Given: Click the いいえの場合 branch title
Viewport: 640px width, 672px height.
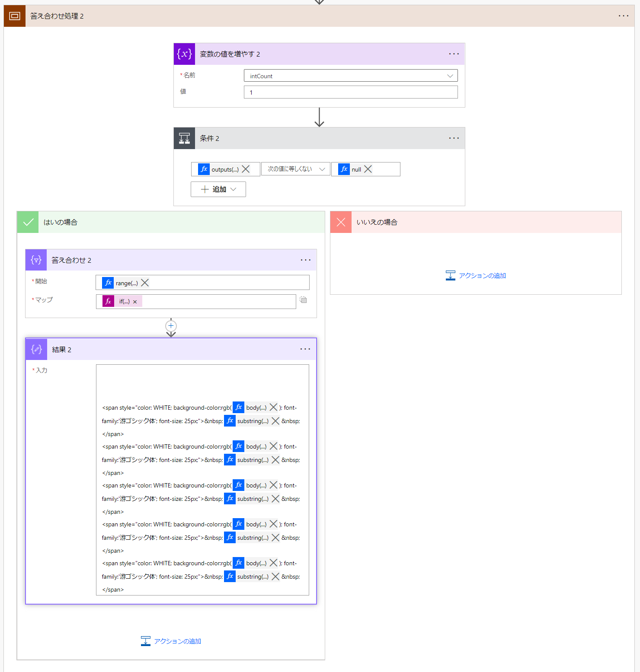Looking at the screenshot, I should (x=377, y=222).
